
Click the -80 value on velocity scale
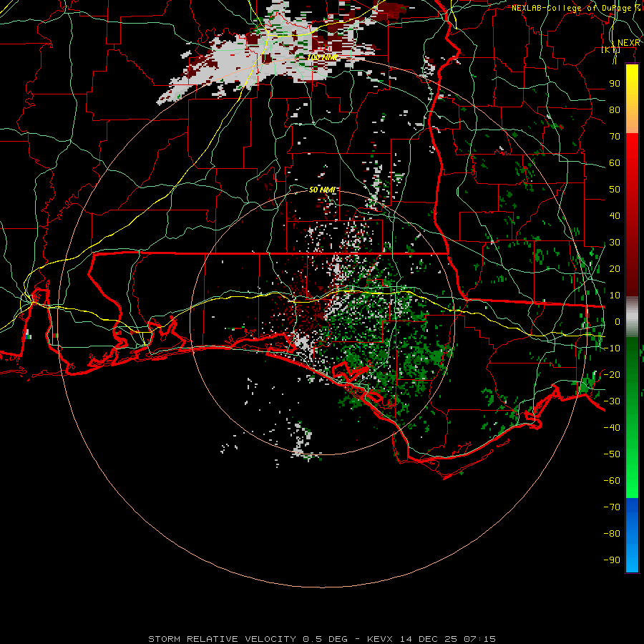coord(612,534)
